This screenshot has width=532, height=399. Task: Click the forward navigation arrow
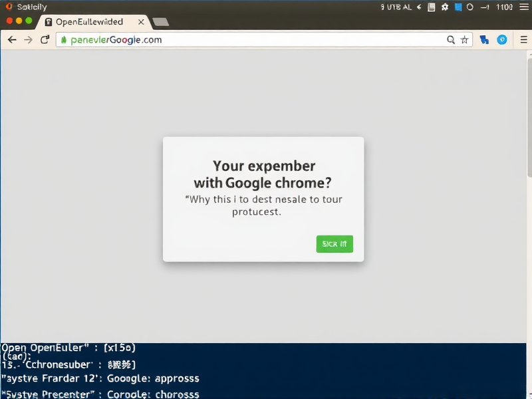pyautogui.click(x=28, y=39)
